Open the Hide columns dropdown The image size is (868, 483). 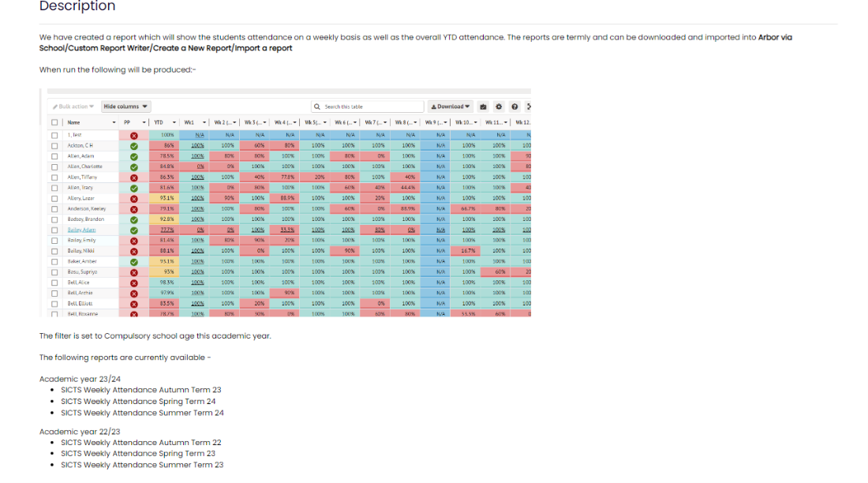(x=126, y=107)
